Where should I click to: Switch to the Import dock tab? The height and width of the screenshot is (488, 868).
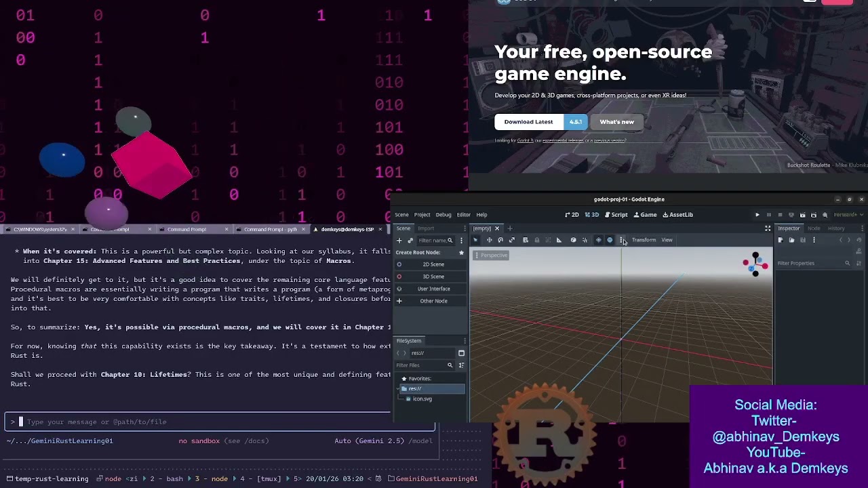tap(426, 228)
